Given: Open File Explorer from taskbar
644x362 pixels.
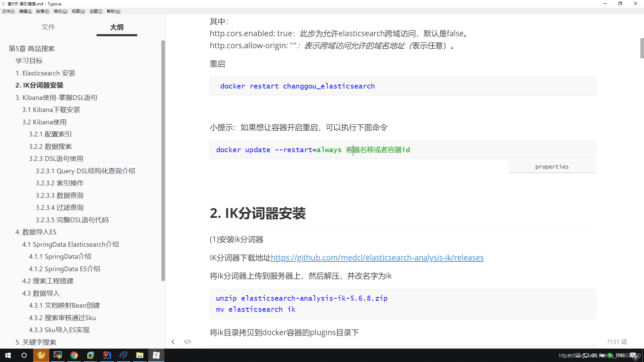Looking at the screenshot, I should tap(140, 355).
